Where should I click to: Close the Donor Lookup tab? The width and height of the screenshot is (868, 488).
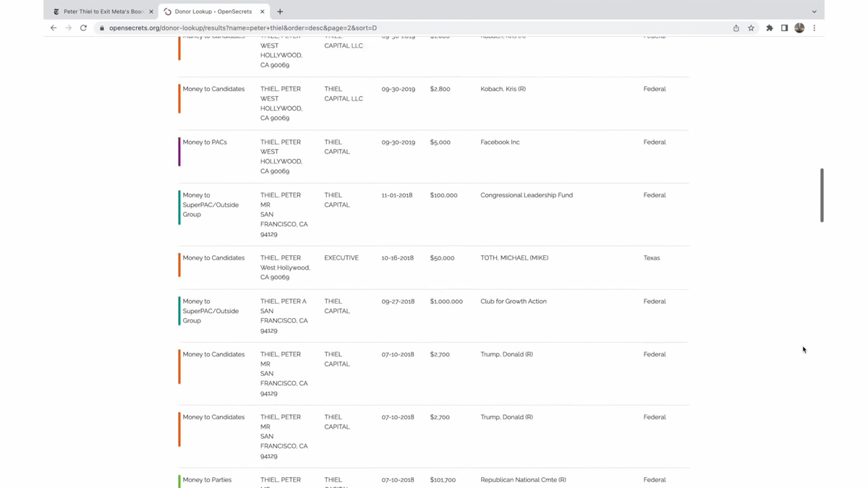click(x=262, y=12)
